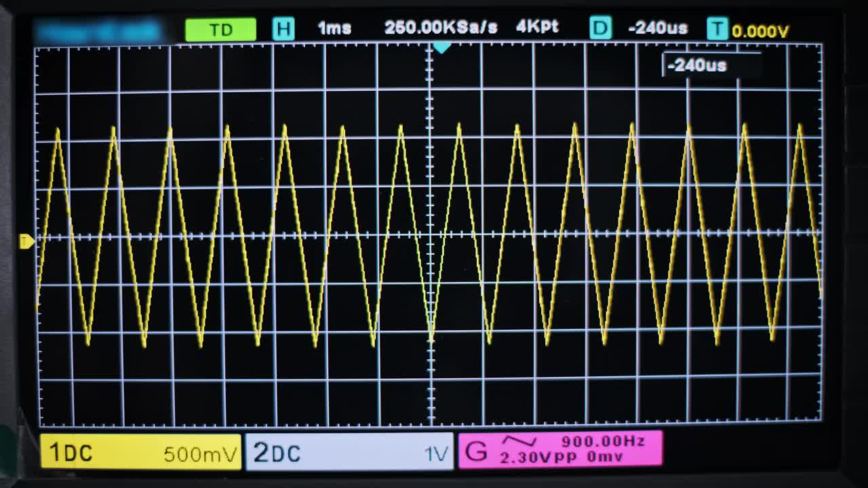Tap the 900.00Hz generator frequency
This screenshot has width=868, height=488.
[x=603, y=441]
